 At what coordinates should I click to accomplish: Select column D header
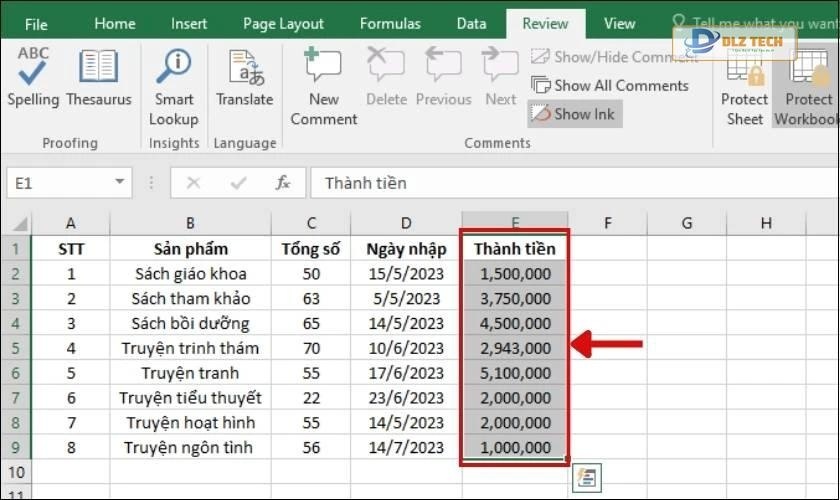coord(406,223)
